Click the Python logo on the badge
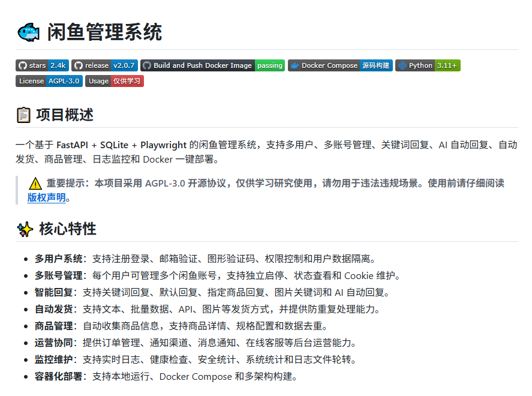This screenshot has width=532, height=396. click(x=402, y=65)
